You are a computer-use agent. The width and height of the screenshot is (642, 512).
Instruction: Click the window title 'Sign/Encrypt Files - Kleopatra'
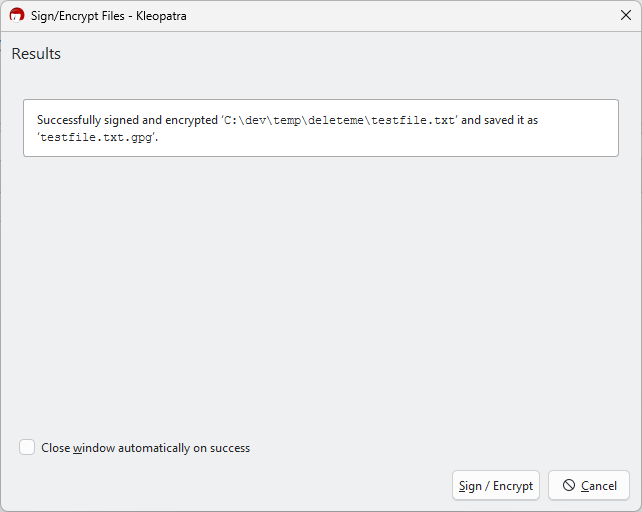point(109,16)
